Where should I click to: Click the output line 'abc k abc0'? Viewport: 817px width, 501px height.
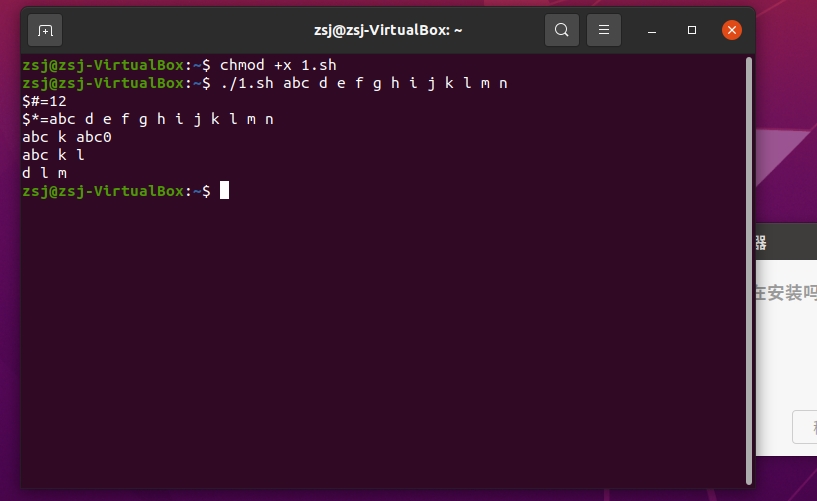[67, 137]
